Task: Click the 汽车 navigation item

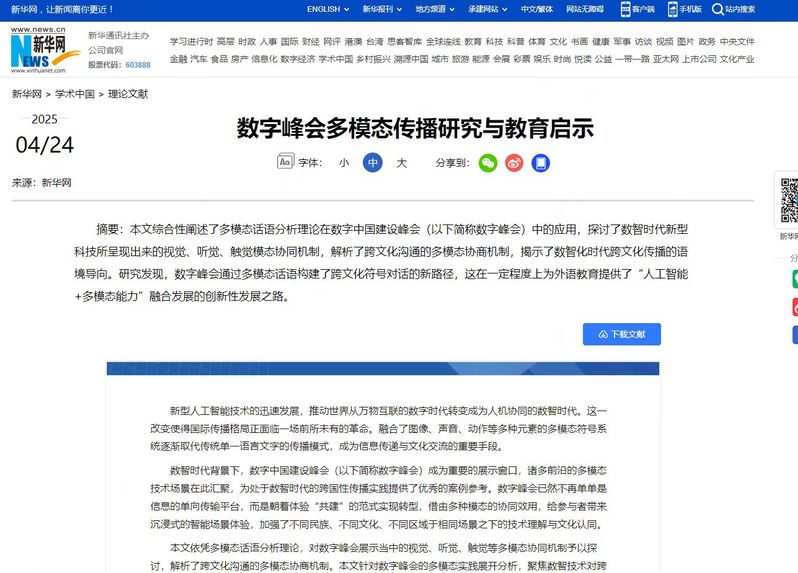Action: tap(199, 59)
